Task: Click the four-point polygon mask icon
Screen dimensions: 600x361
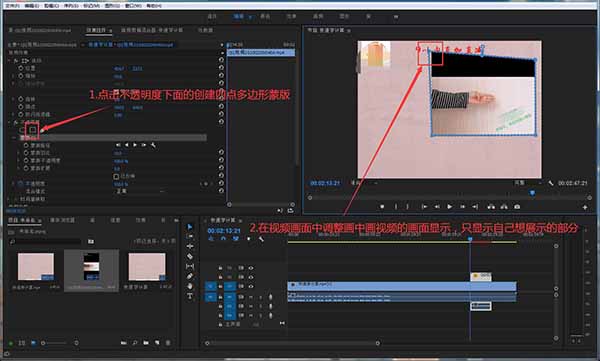Action: pyautogui.click(x=33, y=130)
